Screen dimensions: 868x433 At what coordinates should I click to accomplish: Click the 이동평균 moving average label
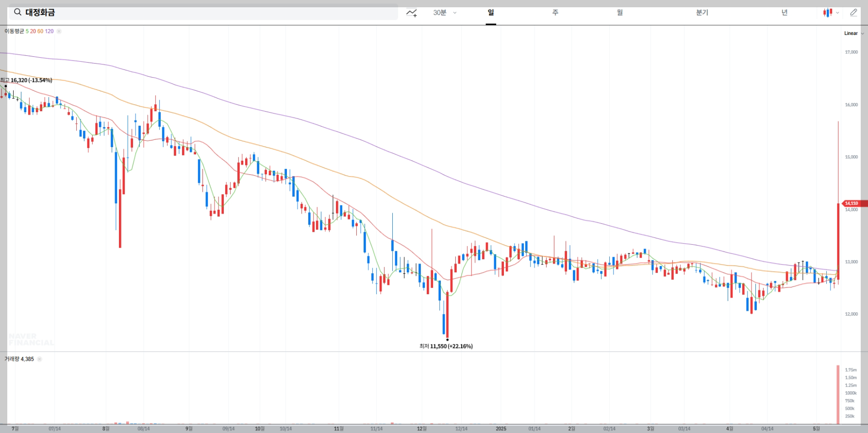coord(14,31)
